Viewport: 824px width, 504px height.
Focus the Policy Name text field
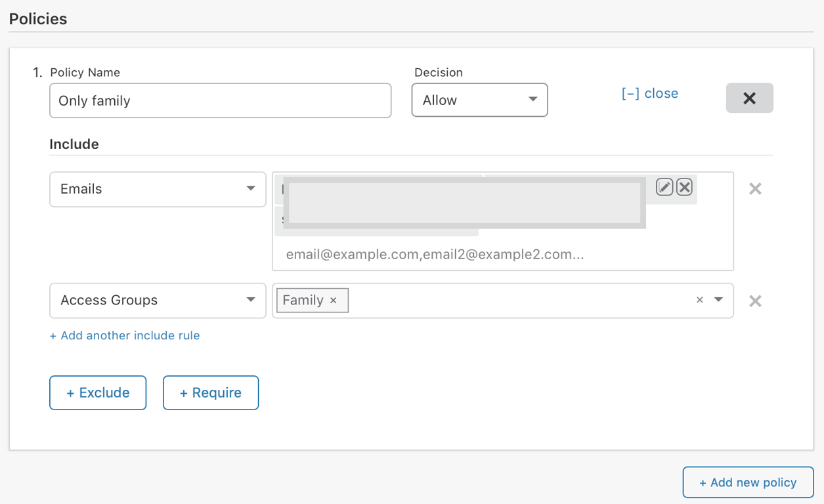pyautogui.click(x=220, y=100)
